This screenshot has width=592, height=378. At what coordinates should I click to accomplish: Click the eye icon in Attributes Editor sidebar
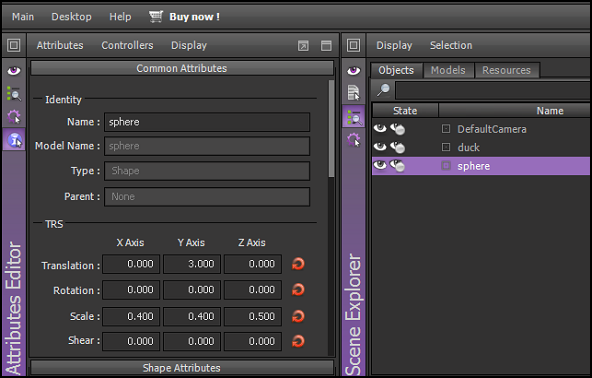tap(14, 71)
